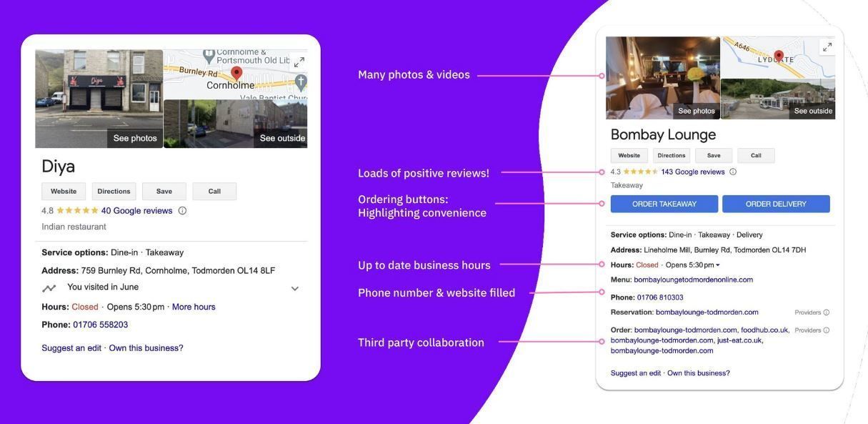Viewport: 868px width, 424px height.
Task: Click the Diya title
Action: tap(59, 166)
